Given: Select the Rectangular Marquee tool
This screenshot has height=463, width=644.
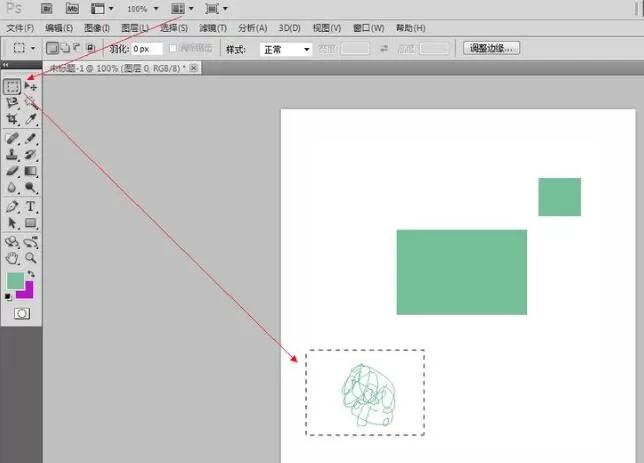Looking at the screenshot, I should pos(12,87).
